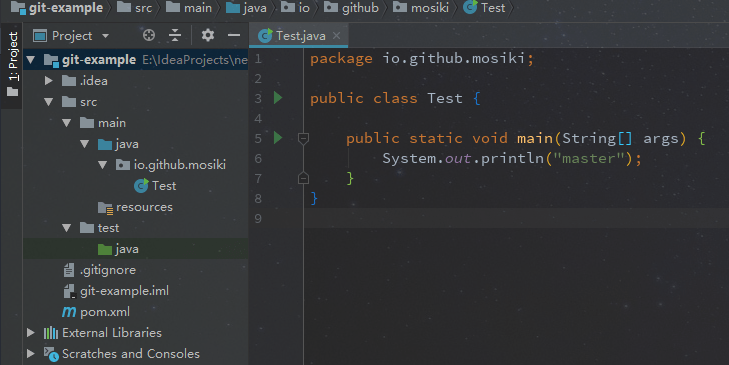Collapse the test folder arrow
Viewport: 729px width, 365px height.
pyautogui.click(x=67, y=228)
